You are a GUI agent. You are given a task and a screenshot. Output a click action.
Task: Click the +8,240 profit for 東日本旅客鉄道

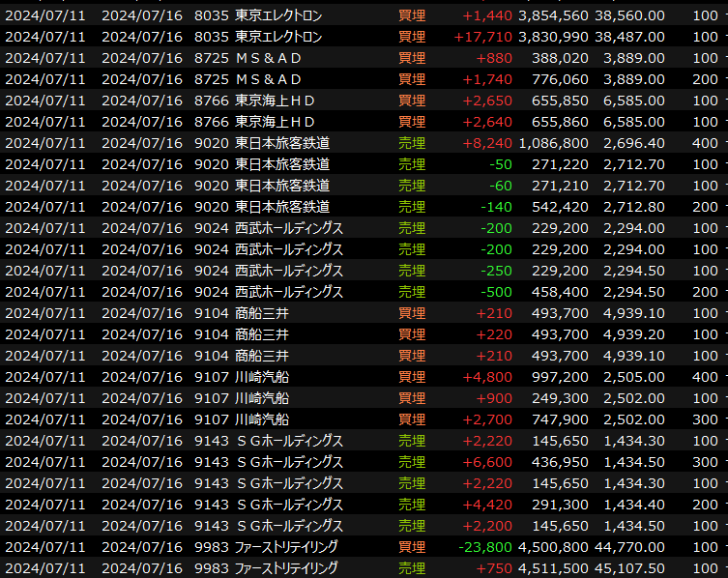[x=488, y=143]
